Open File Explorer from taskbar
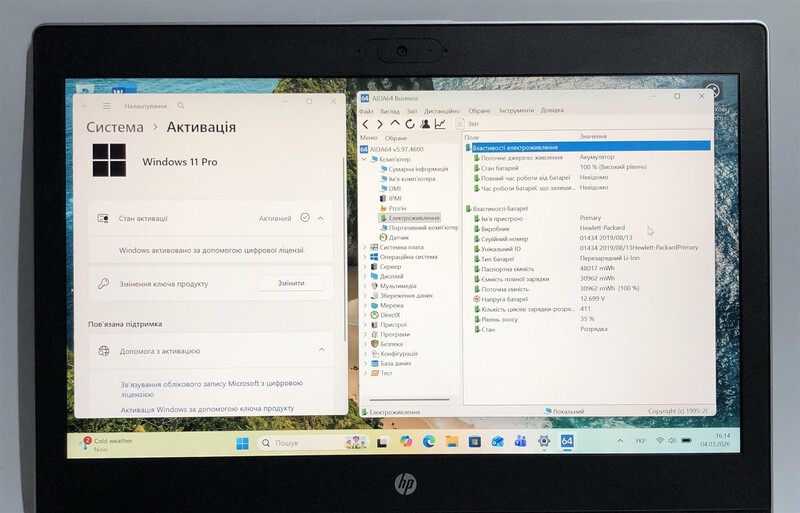The width and height of the screenshot is (800, 513). (x=452, y=442)
